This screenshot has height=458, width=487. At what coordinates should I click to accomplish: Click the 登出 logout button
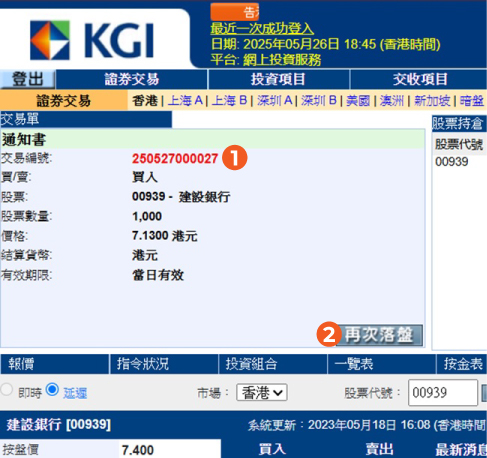coord(28,79)
